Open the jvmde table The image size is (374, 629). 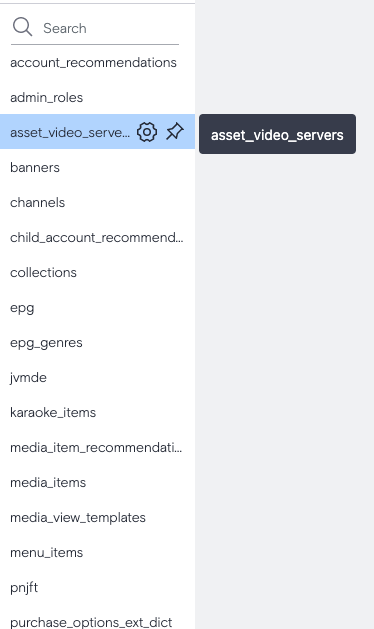pyautogui.click(x=98, y=377)
